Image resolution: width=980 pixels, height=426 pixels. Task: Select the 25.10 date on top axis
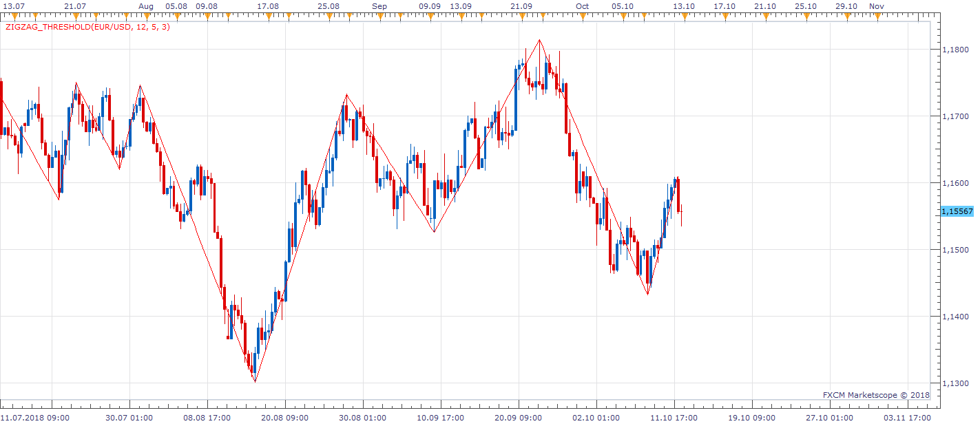(x=806, y=6)
